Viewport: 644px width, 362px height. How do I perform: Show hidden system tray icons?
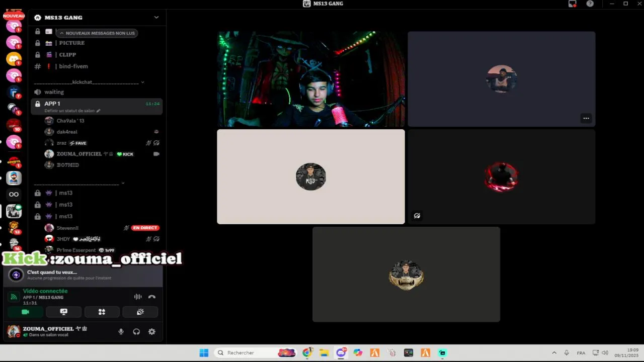554,353
